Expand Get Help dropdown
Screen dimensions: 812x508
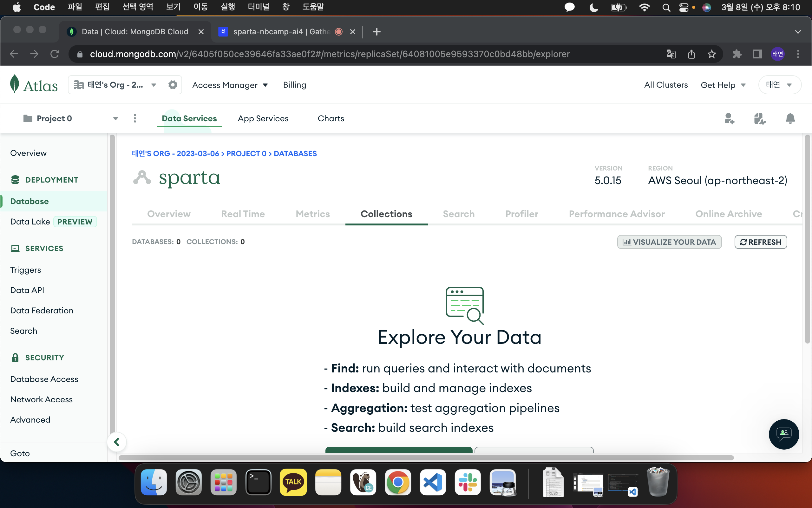click(x=723, y=85)
